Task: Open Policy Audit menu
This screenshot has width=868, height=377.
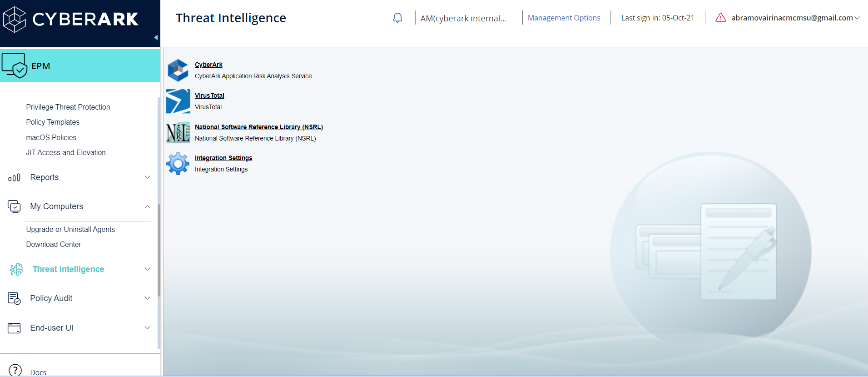Action: 51,298
